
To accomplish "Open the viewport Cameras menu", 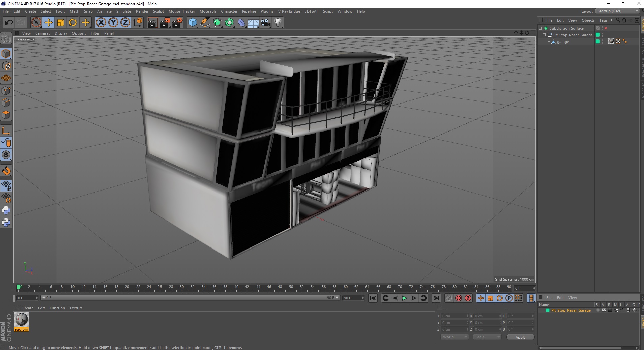I will 42,33.
